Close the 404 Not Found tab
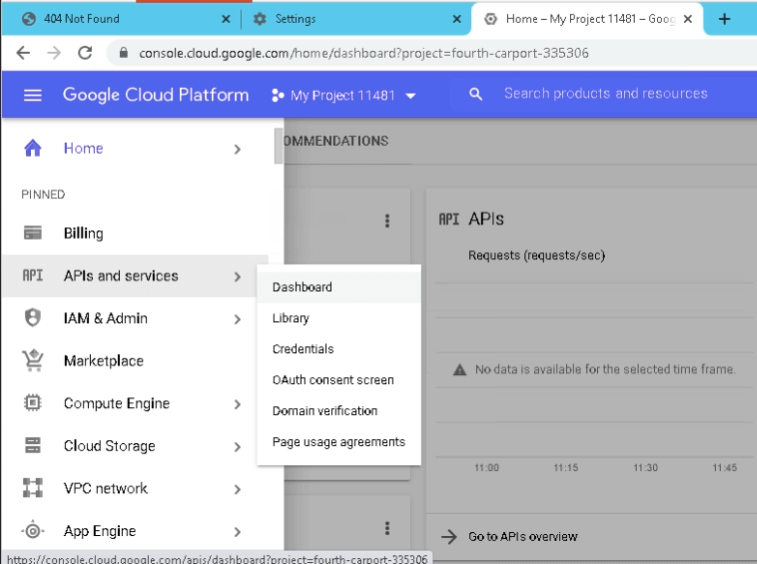The image size is (757, 564). 225,19
